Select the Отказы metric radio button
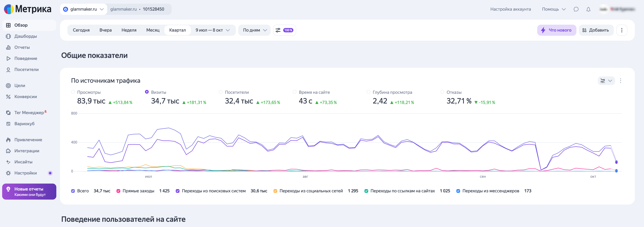The width and height of the screenshot is (644, 227). [442, 92]
